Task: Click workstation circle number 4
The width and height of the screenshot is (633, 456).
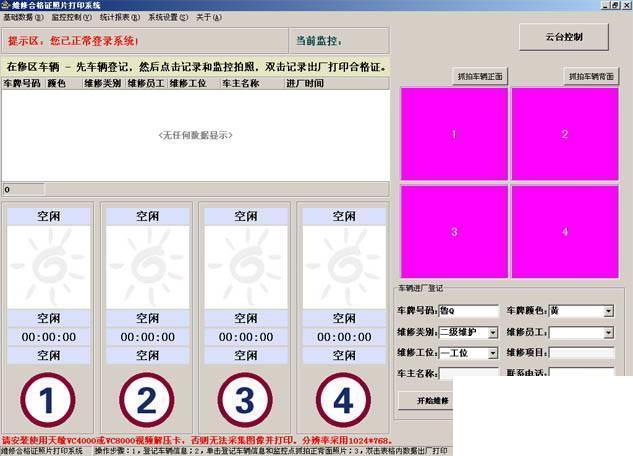Action: coord(344,400)
